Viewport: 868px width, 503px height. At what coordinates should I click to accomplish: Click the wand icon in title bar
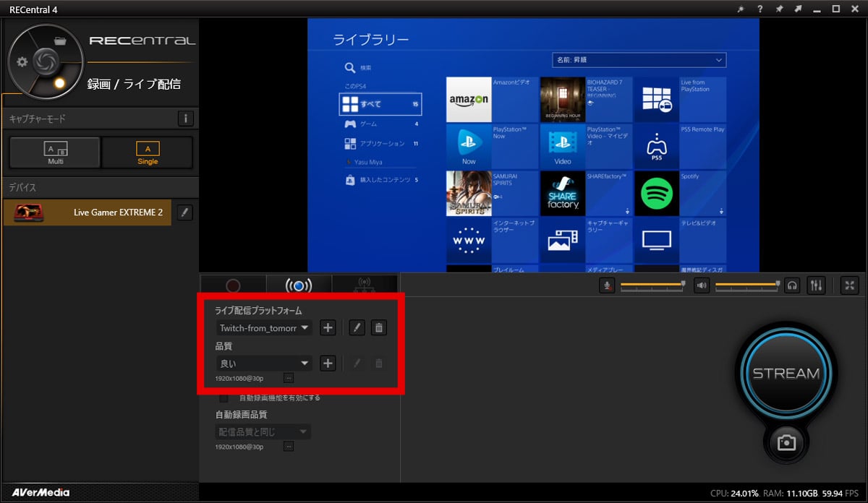[x=741, y=9]
